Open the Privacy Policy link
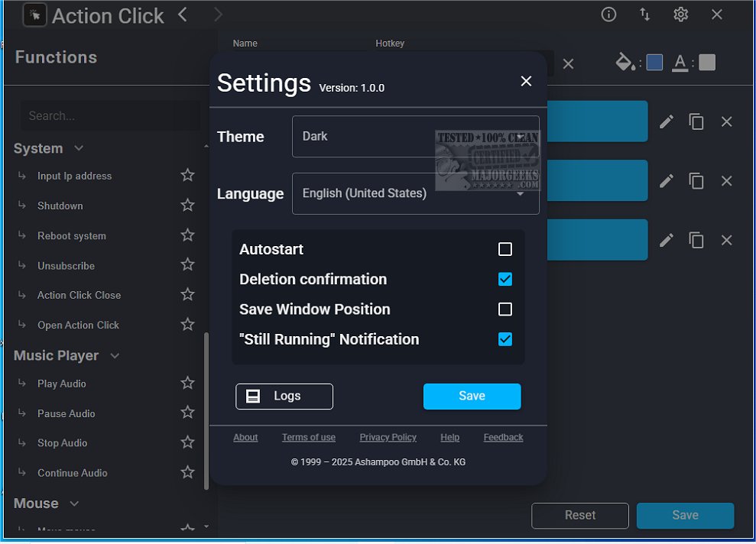The image size is (756, 544). 388,438
